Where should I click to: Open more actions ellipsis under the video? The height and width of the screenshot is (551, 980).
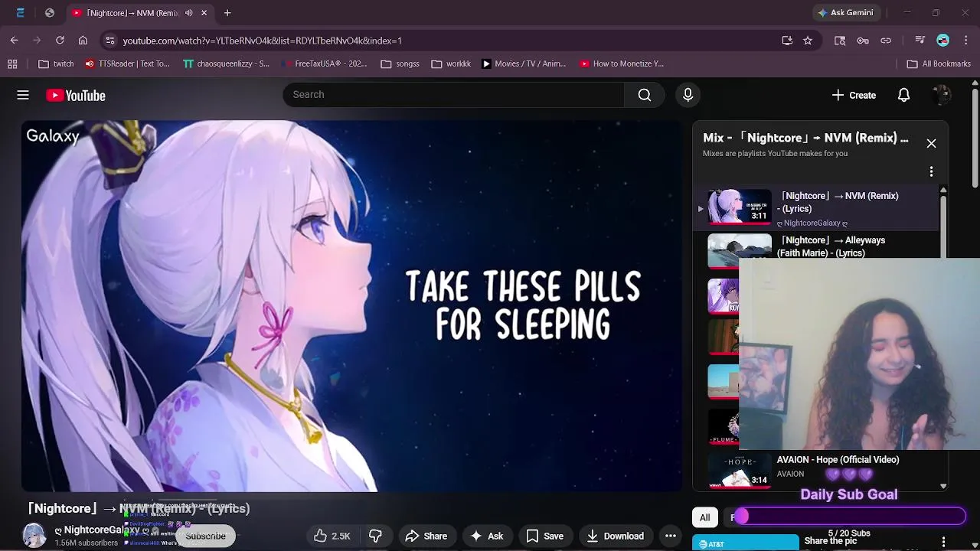click(x=671, y=536)
